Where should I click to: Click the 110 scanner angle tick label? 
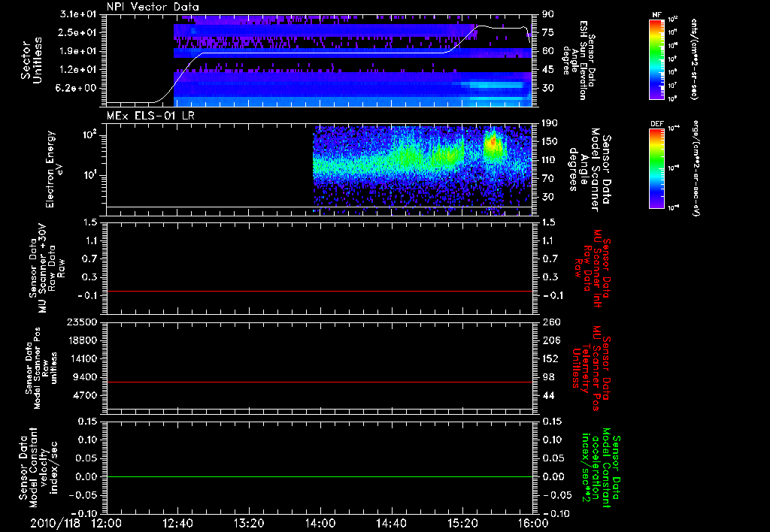(x=550, y=160)
